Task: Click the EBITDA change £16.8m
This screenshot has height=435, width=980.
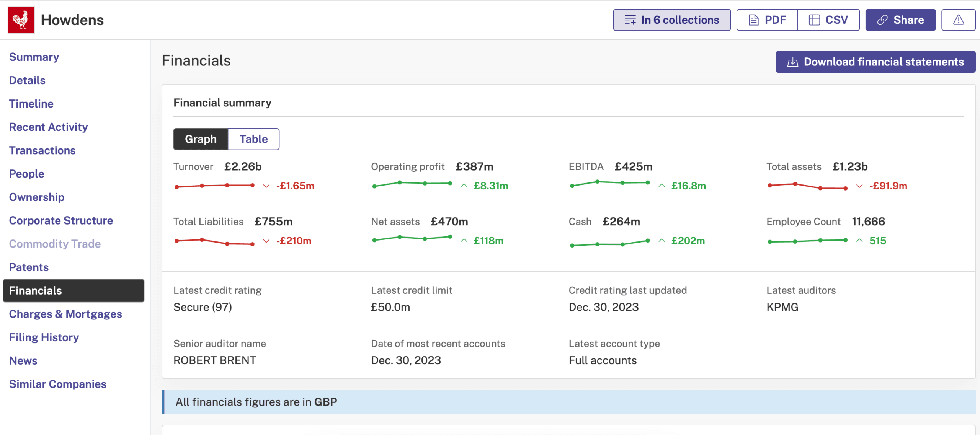Action: point(689,186)
